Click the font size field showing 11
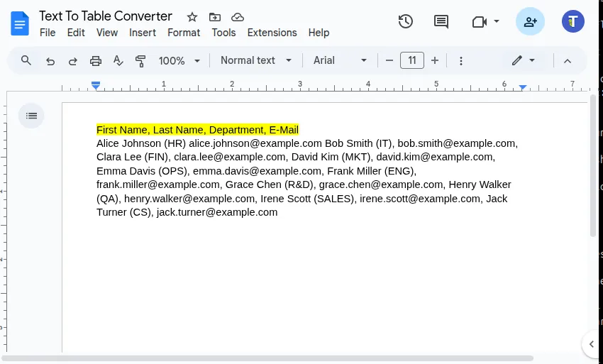Image resolution: width=603 pixels, height=364 pixels. (x=412, y=60)
